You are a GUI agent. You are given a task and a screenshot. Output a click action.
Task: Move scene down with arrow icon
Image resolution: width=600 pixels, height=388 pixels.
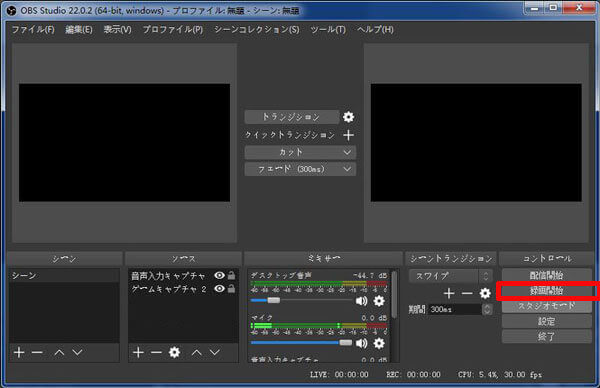pos(78,352)
